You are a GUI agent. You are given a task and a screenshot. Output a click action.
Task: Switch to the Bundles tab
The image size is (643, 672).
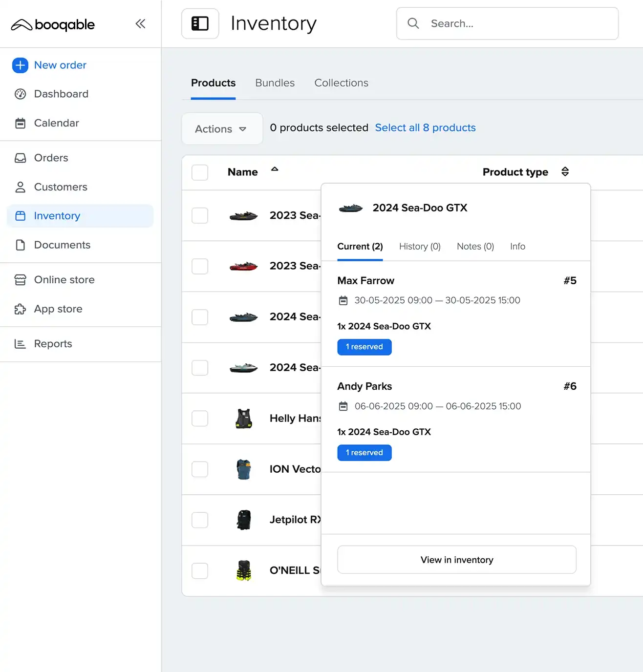click(275, 83)
